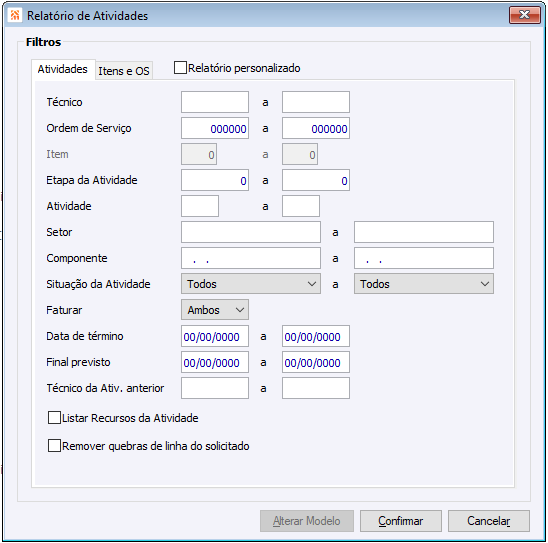This screenshot has height=543, width=548.
Task: Click the ending Final previsto date field
Action: pos(316,362)
